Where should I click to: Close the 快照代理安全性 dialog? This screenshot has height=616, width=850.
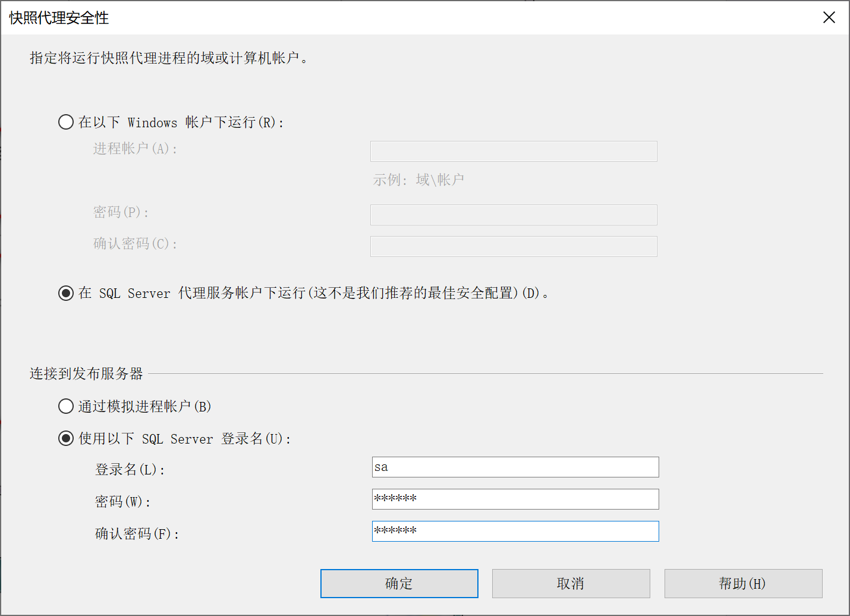pos(829,18)
